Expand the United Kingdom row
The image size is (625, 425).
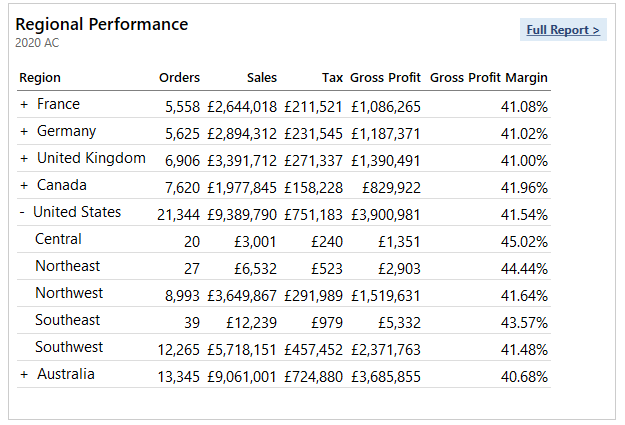[x=24, y=158]
